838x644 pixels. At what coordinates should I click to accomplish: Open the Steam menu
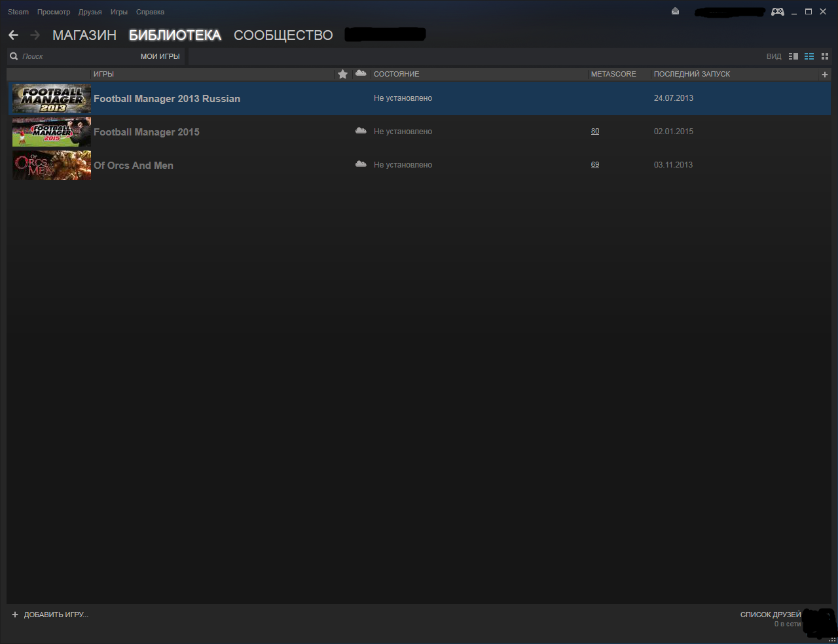pyautogui.click(x=18, y=12)
